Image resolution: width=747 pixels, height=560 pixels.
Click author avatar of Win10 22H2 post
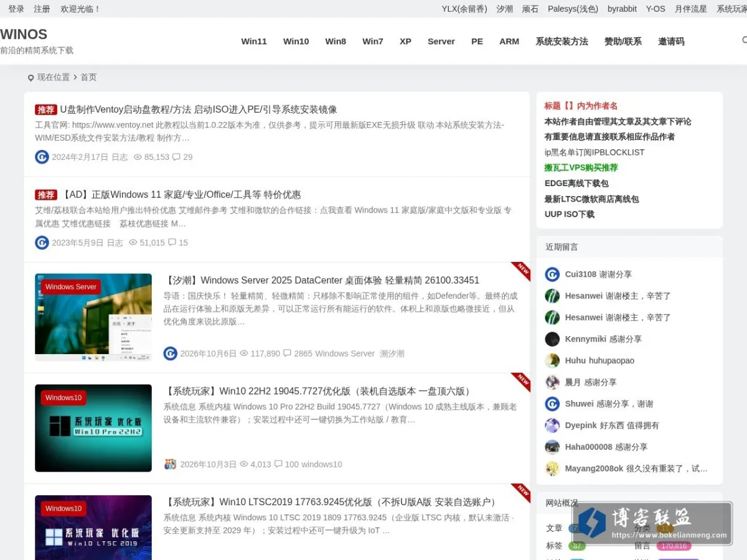tap(170, 464)
